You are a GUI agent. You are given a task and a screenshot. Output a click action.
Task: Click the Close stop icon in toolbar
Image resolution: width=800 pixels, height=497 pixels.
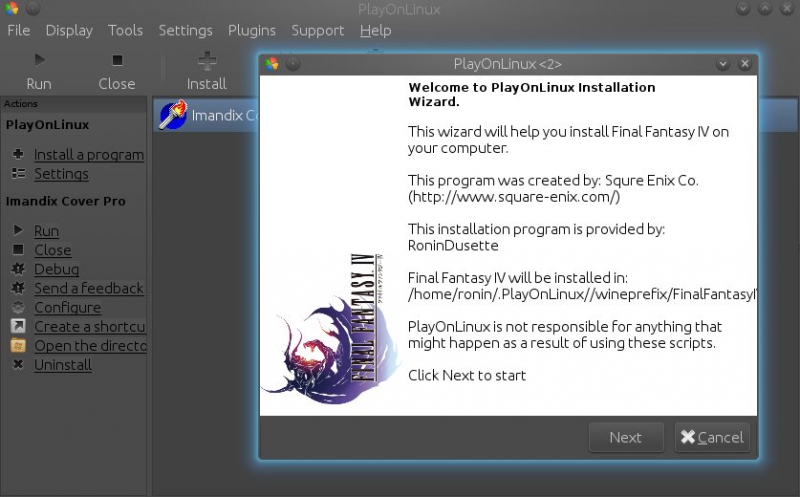(117, 60)
